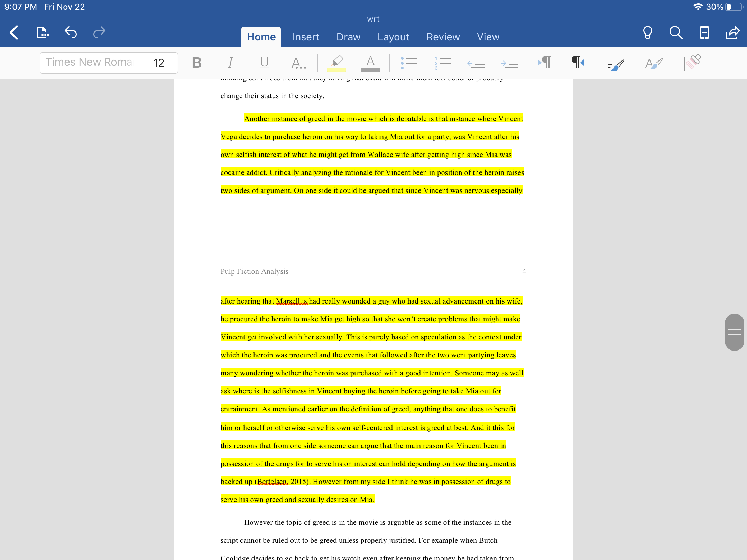Tap the 30% battery indicator

point(724,7)
